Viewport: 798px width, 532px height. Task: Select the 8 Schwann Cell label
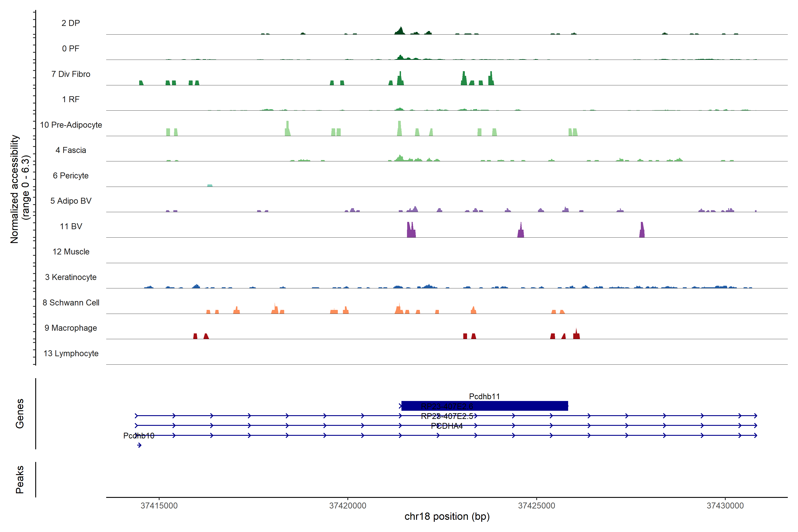pyautogui.click(x=70, y=303)
